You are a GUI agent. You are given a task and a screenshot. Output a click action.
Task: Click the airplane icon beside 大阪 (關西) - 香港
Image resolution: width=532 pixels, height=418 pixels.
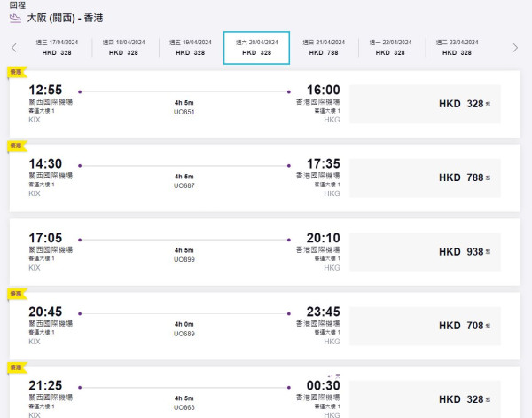pyautogui.click(x=15, y=18)
